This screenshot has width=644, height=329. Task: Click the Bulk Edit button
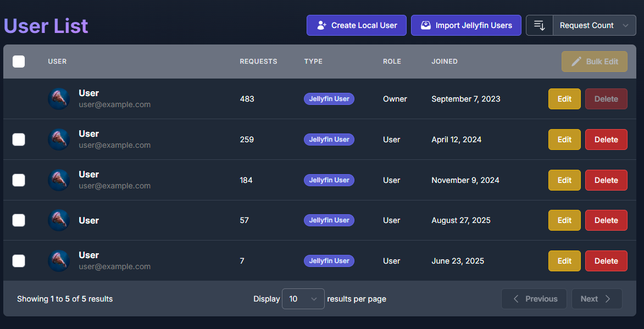coord(595,62)
